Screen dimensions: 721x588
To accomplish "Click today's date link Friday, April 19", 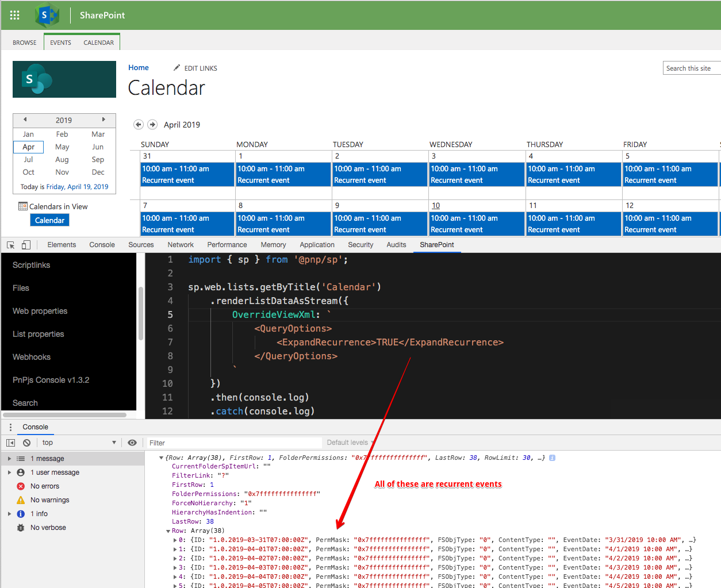I will pos(77,187).
